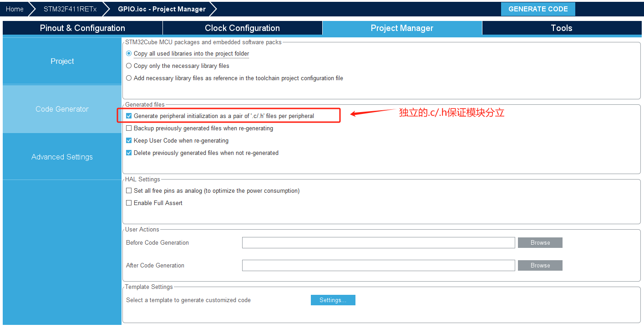The height and width of the screenshot is (329, 644).
Task: Uncheck Generate peripheral initialization as .c/.h pair
Action: tap(129, 116)
